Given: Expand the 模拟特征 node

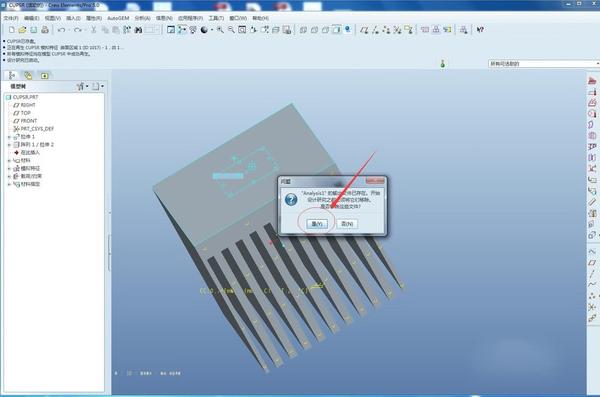Looking at the screenshot, I should coord(9,168).
